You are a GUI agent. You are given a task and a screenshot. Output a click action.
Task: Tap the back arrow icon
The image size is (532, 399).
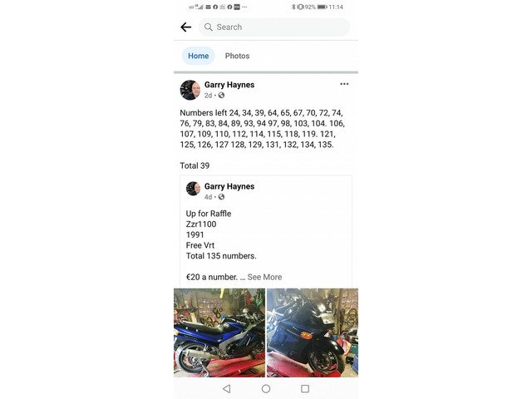(186, 27)
